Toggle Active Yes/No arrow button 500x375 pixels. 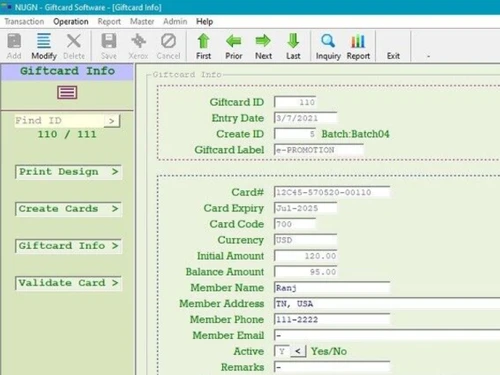pyautogui.click(x=298, y=351)
